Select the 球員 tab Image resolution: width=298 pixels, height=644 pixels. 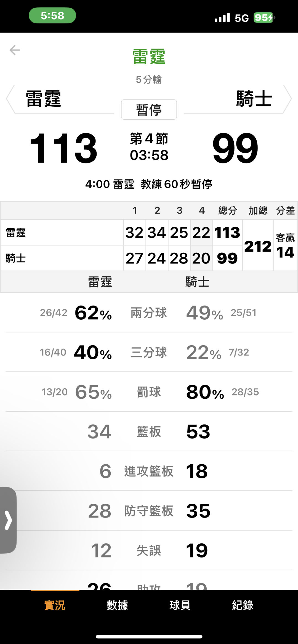click(180, 605)
